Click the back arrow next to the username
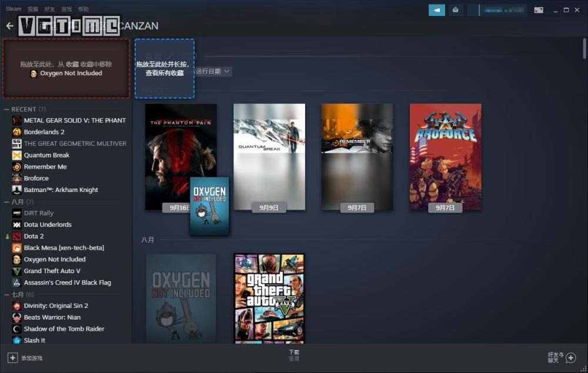Screen dimensions: 588x373 click(x=9, y=25)
